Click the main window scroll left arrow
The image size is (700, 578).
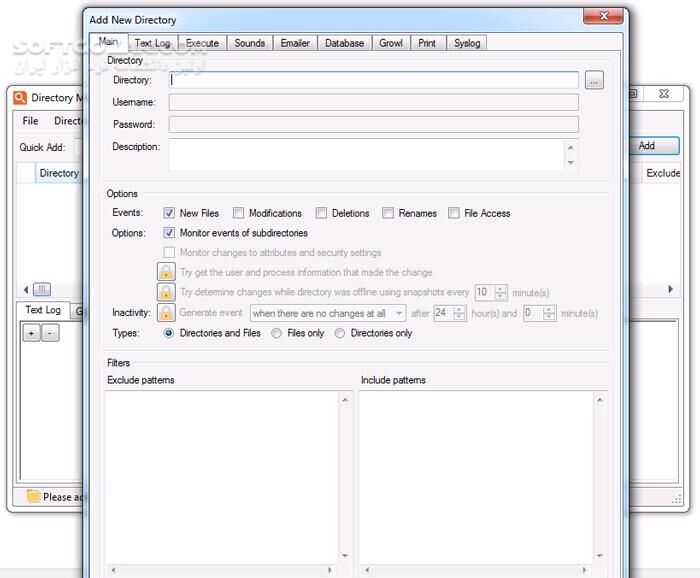[25, 290]
